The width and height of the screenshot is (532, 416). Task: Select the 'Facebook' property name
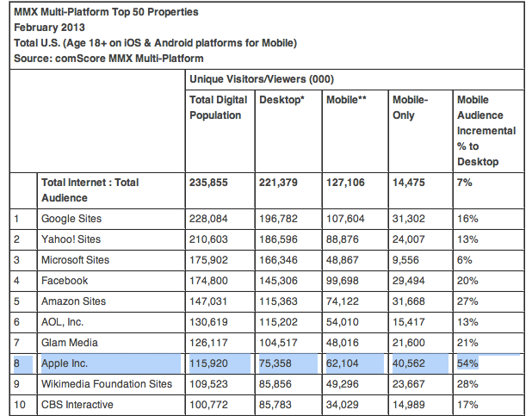tap(65, 281)
